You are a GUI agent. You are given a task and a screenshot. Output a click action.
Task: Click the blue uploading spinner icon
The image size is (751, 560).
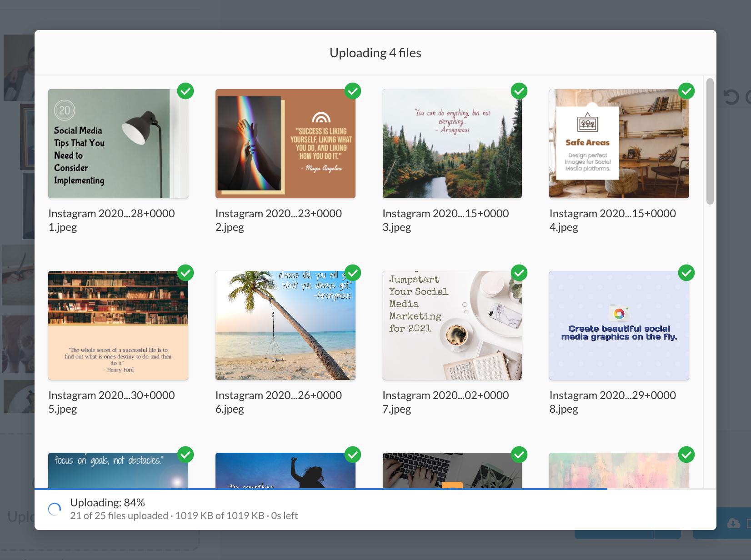[x=55, y=509]
